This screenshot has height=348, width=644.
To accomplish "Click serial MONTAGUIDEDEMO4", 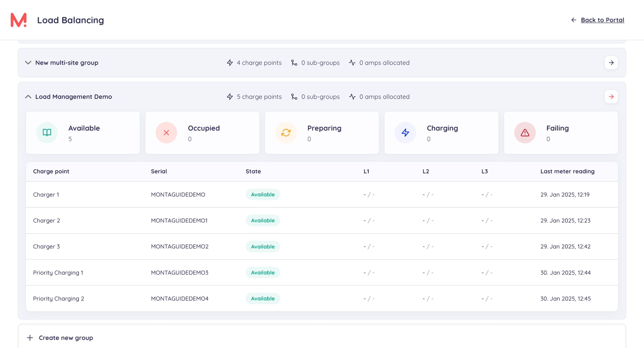I will (180, 298).
